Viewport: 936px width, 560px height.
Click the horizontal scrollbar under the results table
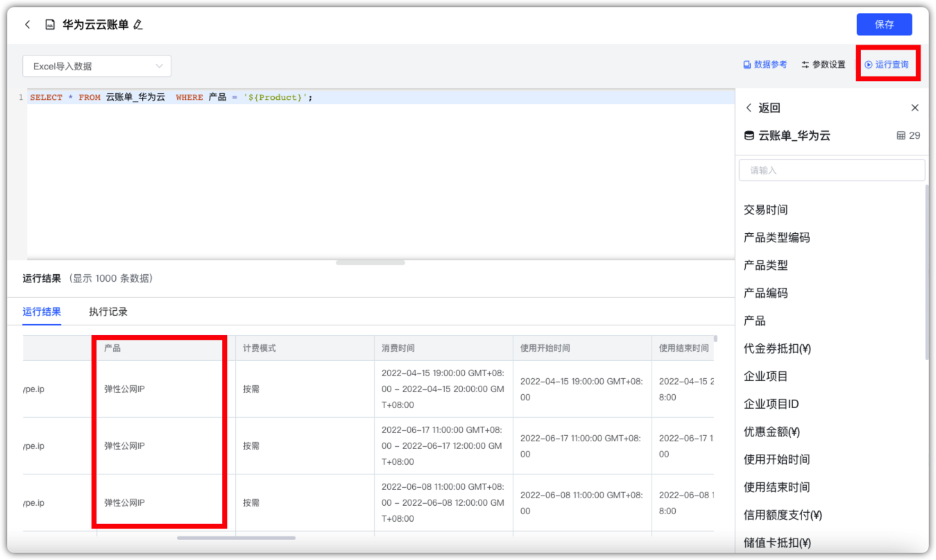[x=236, y=538]
